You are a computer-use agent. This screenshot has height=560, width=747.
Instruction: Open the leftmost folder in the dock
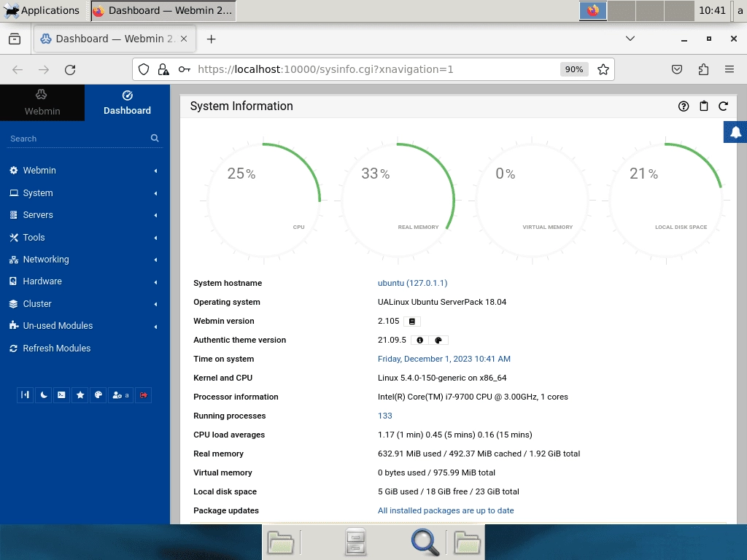pos(281,542)
